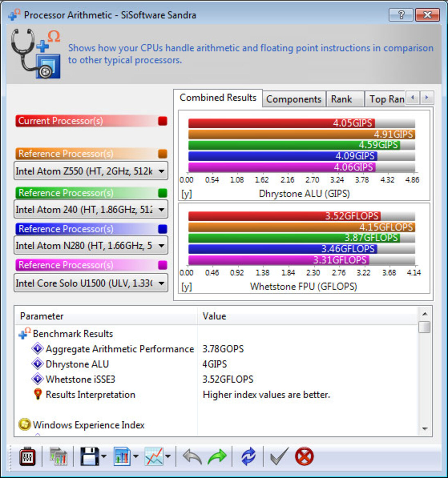The image size is (448, 478).
Task: Click the red 3.52GFLOPS Whetstone bar
Action: tap(284, 216)
